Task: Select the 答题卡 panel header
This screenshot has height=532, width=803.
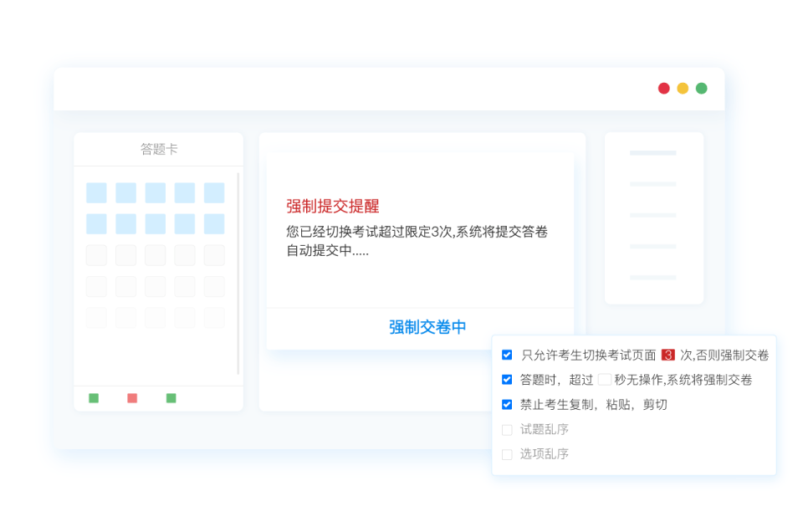Action: click(x=158, y=148)
